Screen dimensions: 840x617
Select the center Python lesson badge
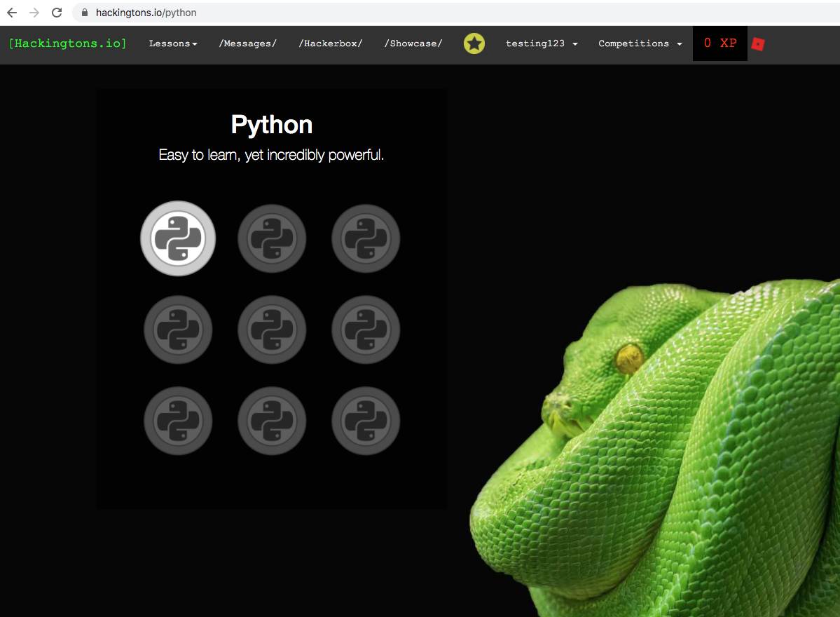271,330
